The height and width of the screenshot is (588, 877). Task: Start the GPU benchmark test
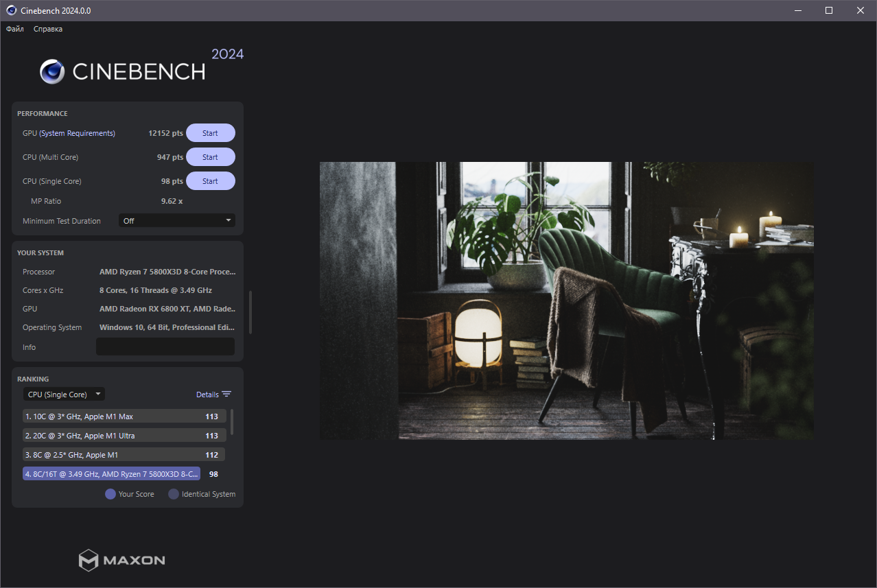point(211,133)
